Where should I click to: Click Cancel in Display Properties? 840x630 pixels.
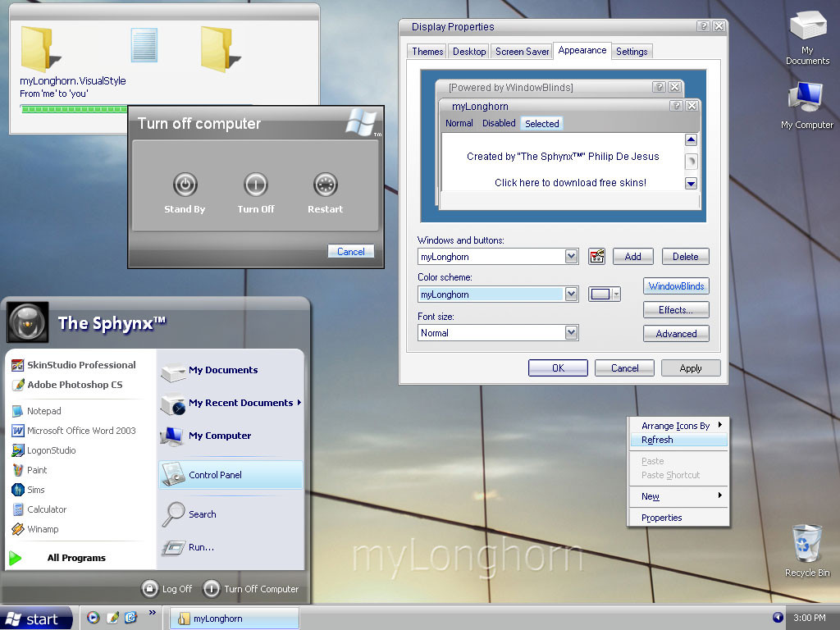point(624,368)
